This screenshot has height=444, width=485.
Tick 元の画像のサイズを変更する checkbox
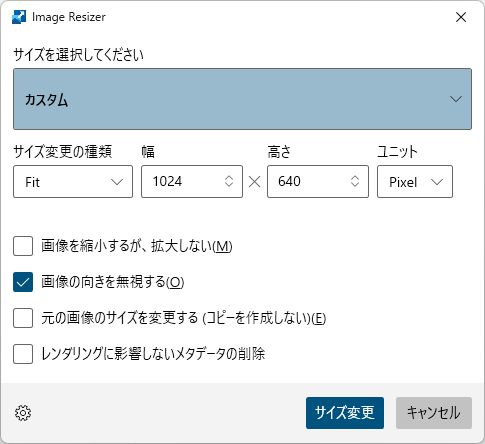(23, 318)
